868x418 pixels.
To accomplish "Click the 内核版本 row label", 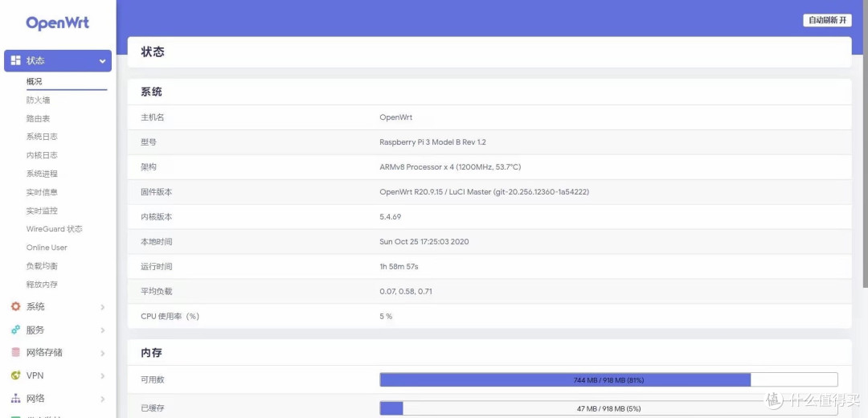I will coord(157,217).
